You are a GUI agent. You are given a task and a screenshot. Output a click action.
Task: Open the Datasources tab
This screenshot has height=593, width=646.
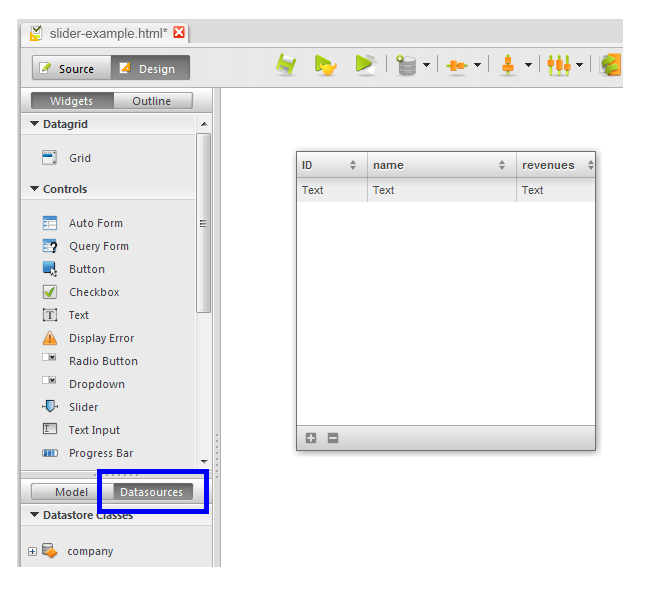[x=152, y=492]
